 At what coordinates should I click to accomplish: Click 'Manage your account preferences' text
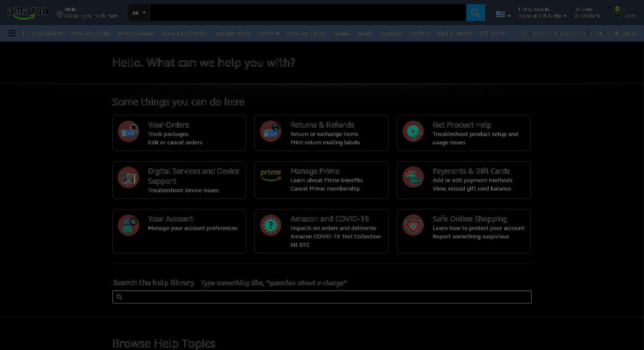[x=193, y=228]
